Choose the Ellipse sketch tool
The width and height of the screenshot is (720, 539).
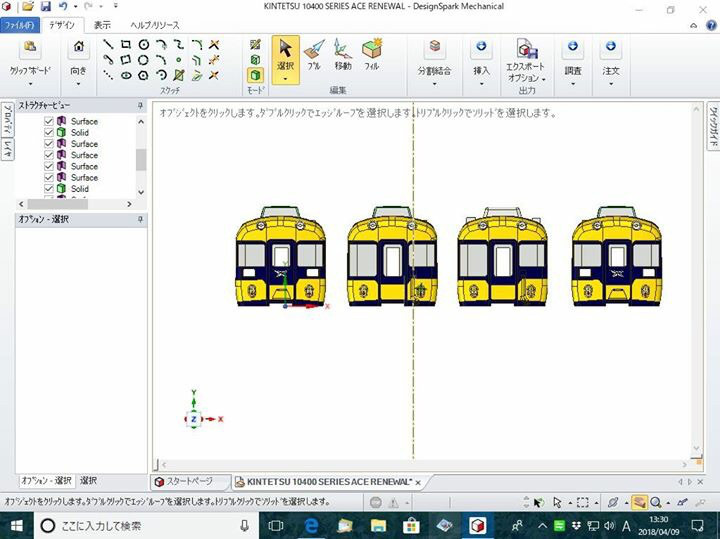pyautogui.click(x=126, y=75)
